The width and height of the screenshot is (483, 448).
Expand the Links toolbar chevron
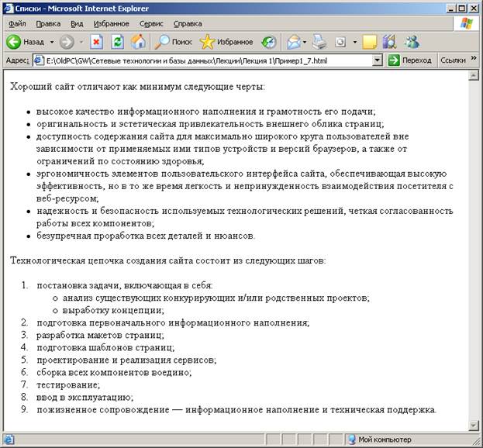point(474,58)
